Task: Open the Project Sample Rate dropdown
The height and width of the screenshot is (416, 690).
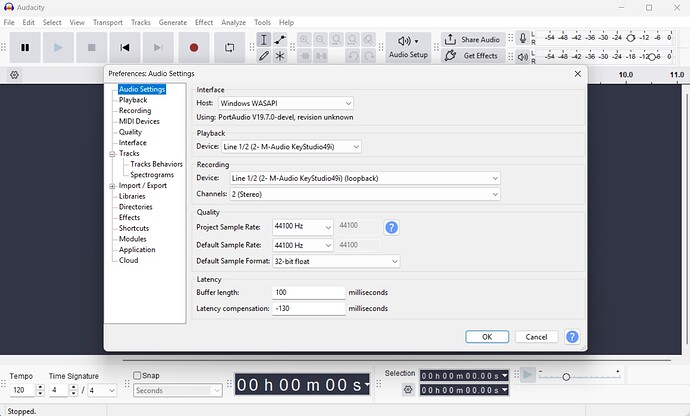Action: pyautogui.click(x=303, y=227)
